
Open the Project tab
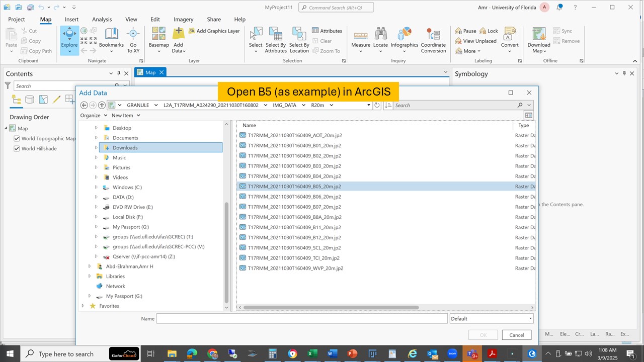[x=17, y=19]
